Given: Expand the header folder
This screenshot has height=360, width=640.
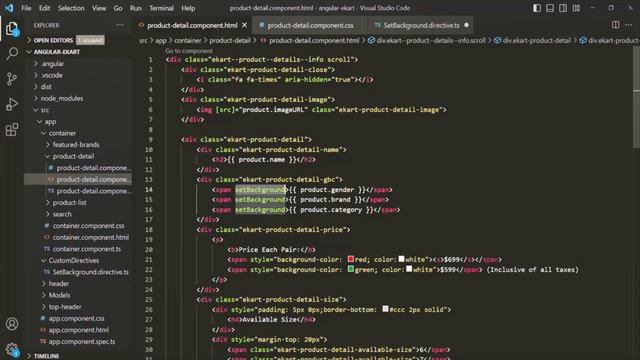Looking at the screenshot, I should click(x=59, y=283).
